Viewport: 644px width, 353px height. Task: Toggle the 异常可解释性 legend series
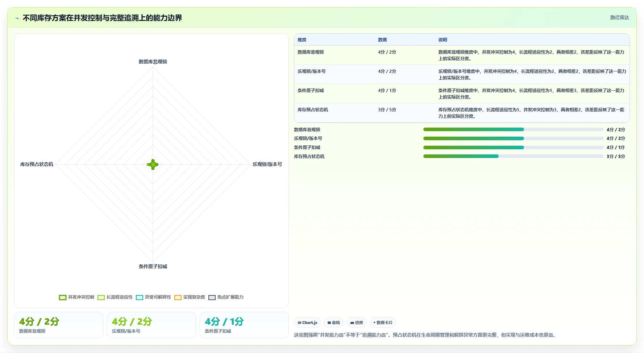153,297
